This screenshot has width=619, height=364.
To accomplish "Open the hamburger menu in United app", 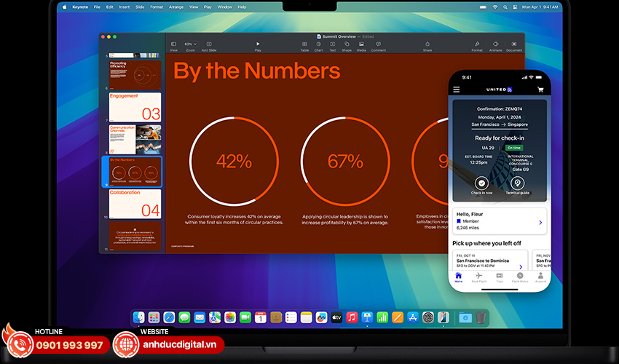I will (x=457, y=90).
